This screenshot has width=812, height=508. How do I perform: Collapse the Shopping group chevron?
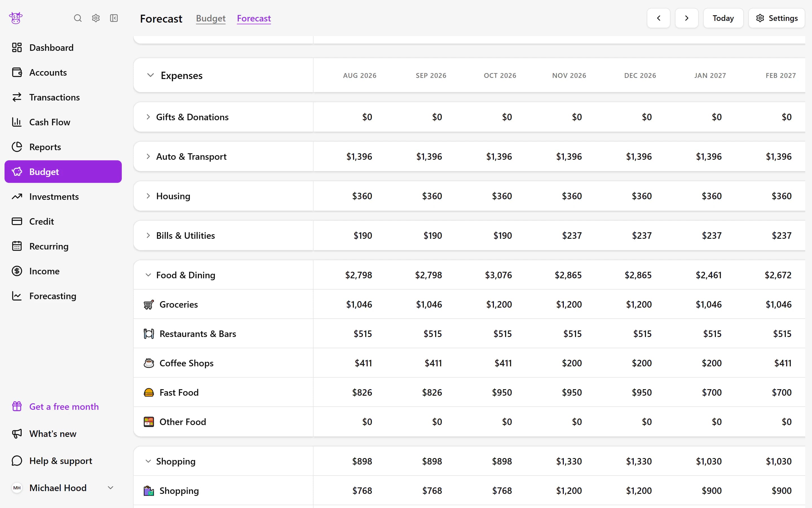click(148, 461)
